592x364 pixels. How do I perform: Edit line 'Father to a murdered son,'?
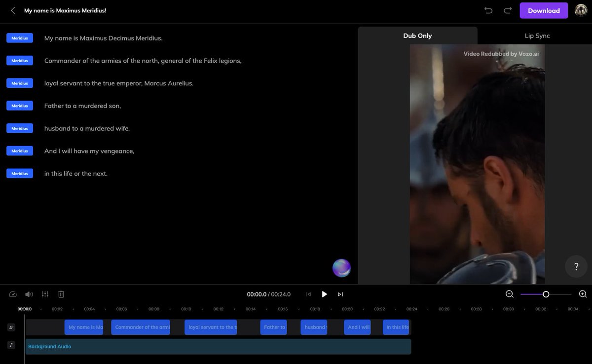pos(82,106)
